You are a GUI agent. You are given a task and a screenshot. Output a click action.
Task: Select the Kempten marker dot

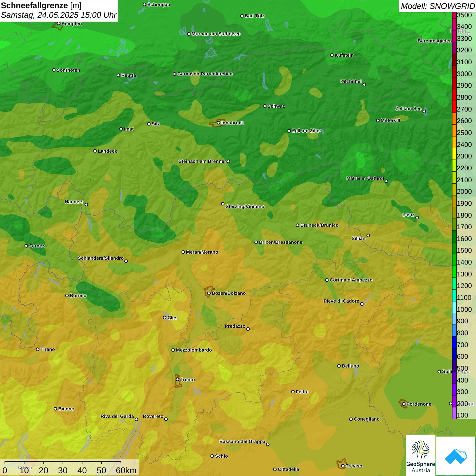tap(58, 23)
